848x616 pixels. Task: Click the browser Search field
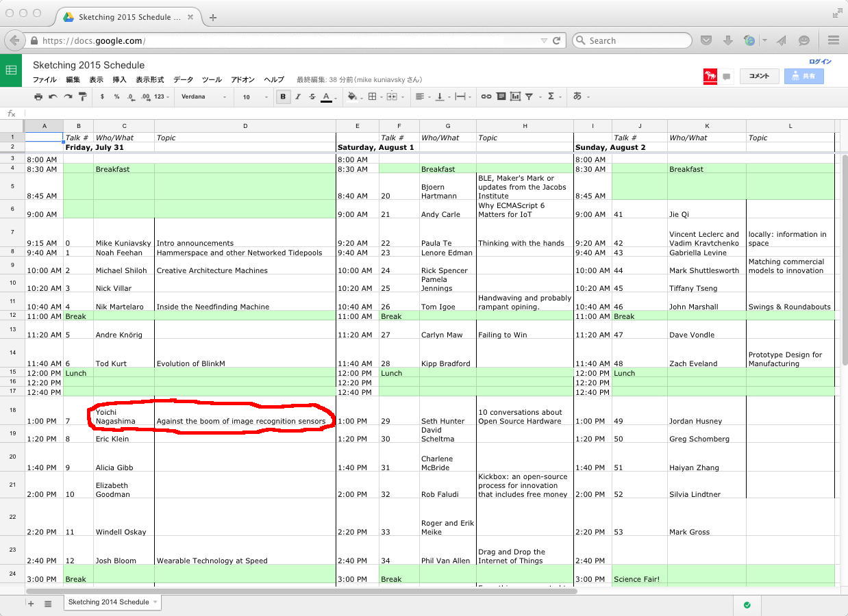pos(632,40)
